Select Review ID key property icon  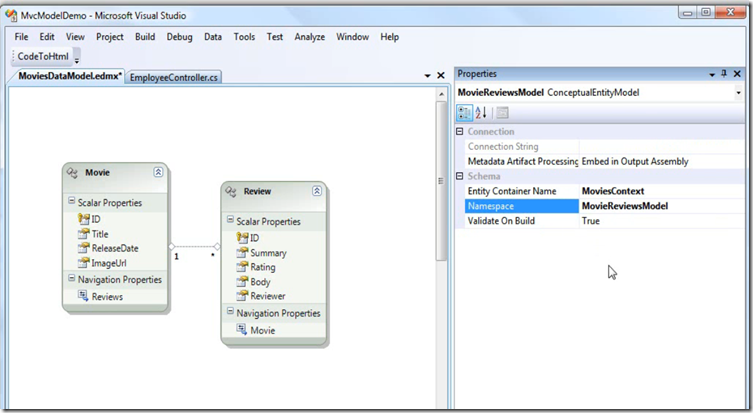(242, 238)
